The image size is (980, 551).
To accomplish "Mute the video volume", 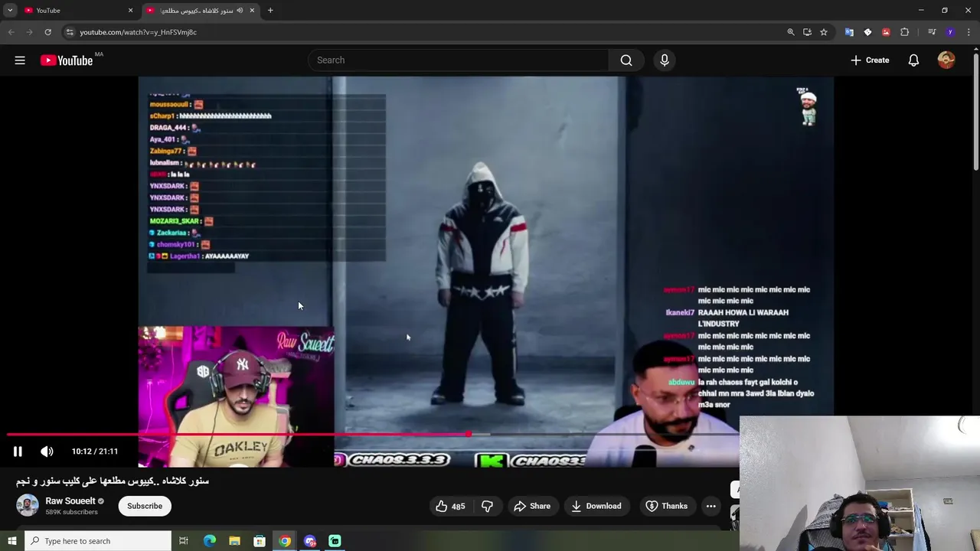I will pos(47,452).
